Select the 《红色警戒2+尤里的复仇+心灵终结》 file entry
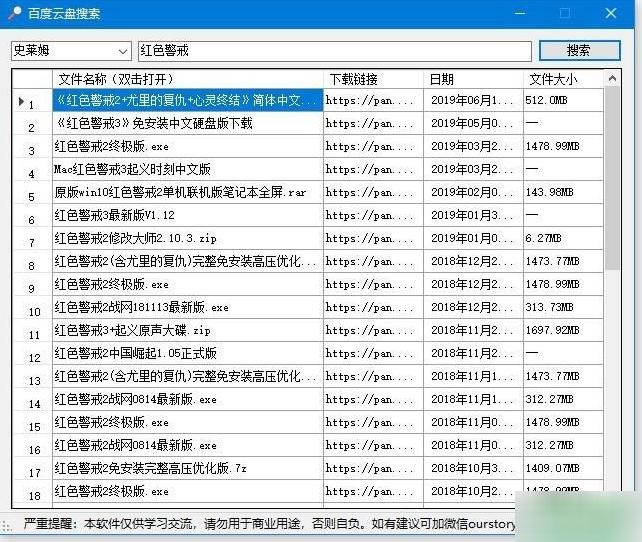The width and height of the screenshot is (642, 542). tap(188, 100)
